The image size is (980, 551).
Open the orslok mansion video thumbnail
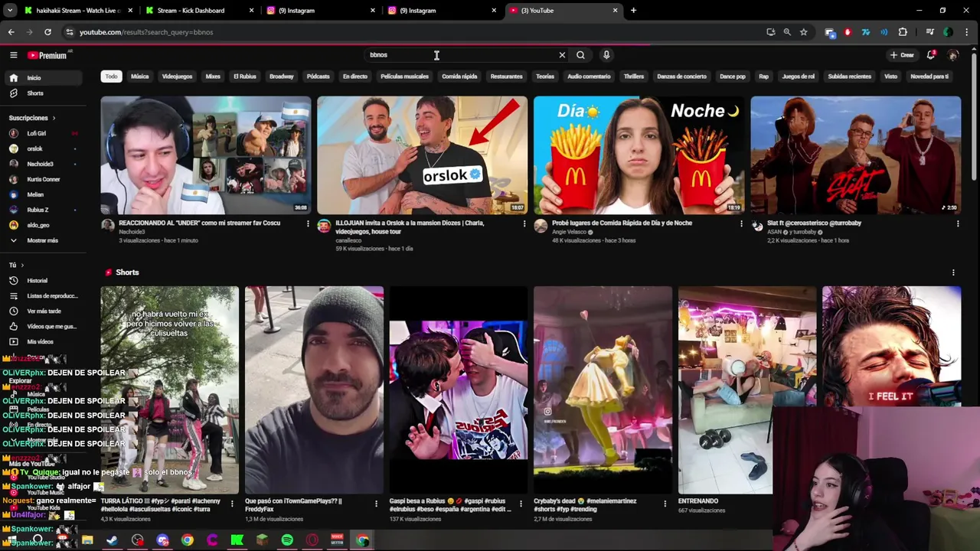pyautogui.click(x=422, y=155)
